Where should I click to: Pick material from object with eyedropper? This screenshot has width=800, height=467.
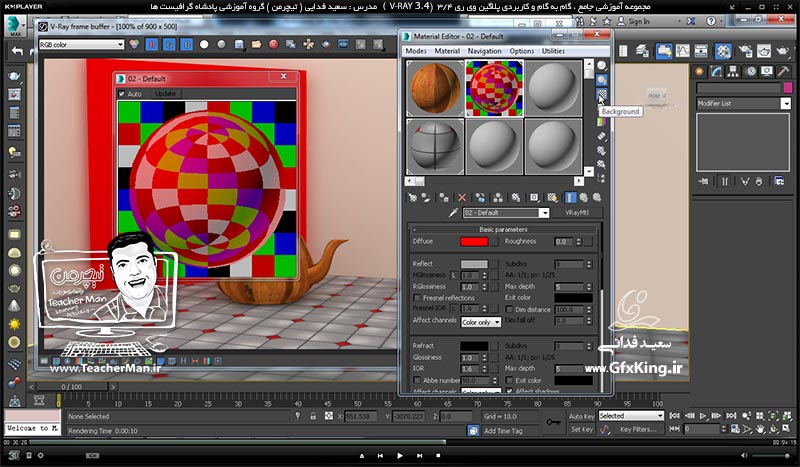[453, 213]
